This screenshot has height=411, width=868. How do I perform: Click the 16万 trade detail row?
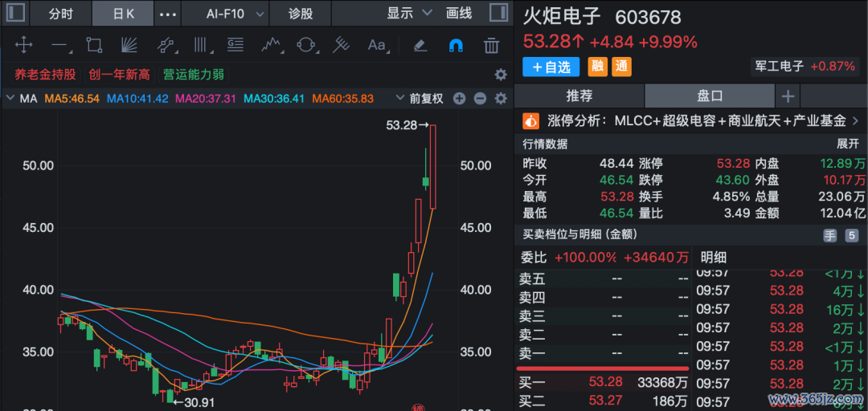point(780,309)
